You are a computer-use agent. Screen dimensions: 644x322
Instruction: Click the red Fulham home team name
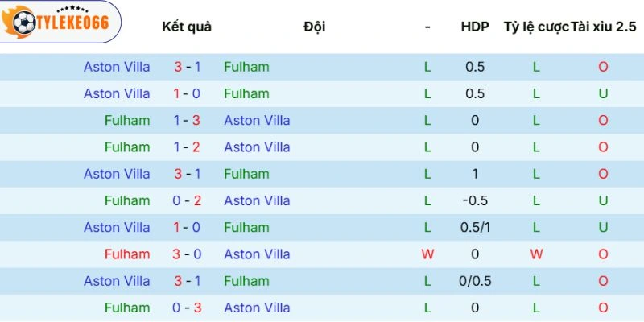[x=127, y=254]
